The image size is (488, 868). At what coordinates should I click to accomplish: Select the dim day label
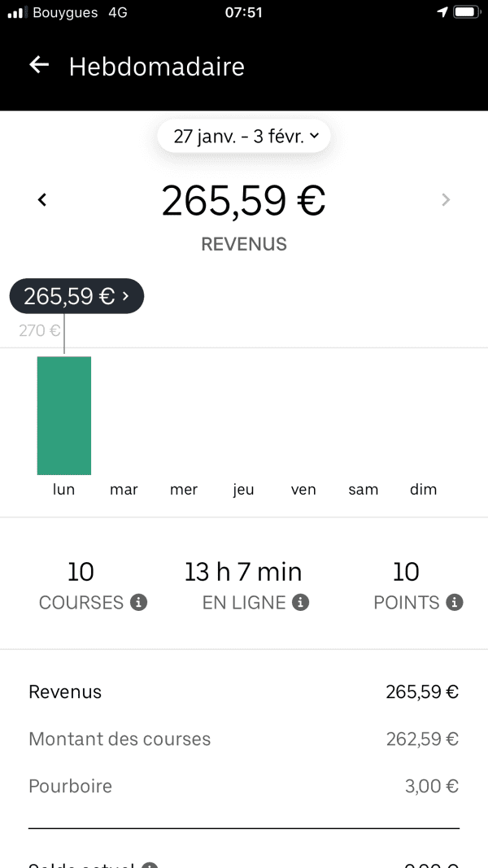pos(423,490)
